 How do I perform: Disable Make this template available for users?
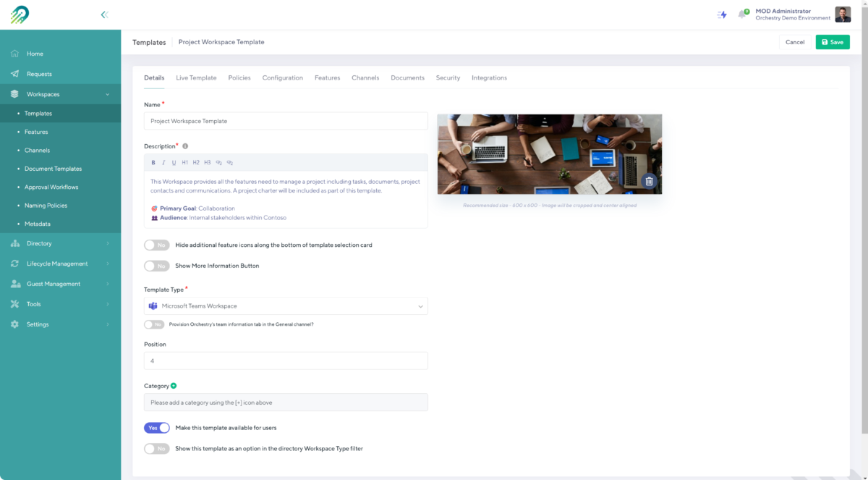(x=156, y=428)
